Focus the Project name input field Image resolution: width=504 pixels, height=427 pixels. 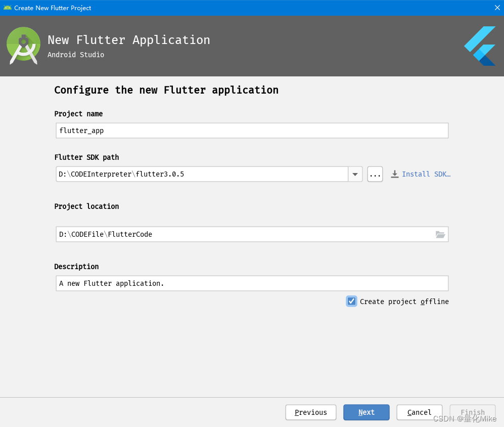pos(252,131)
